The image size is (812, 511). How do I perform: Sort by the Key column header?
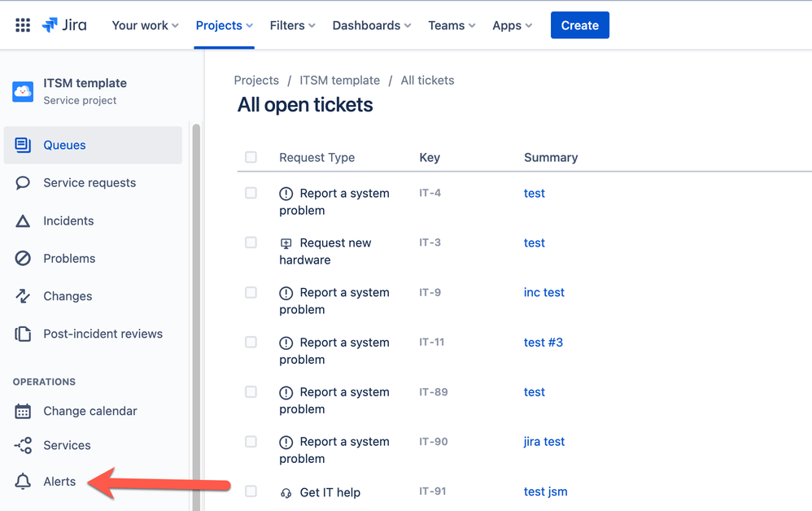click(430, 157)
